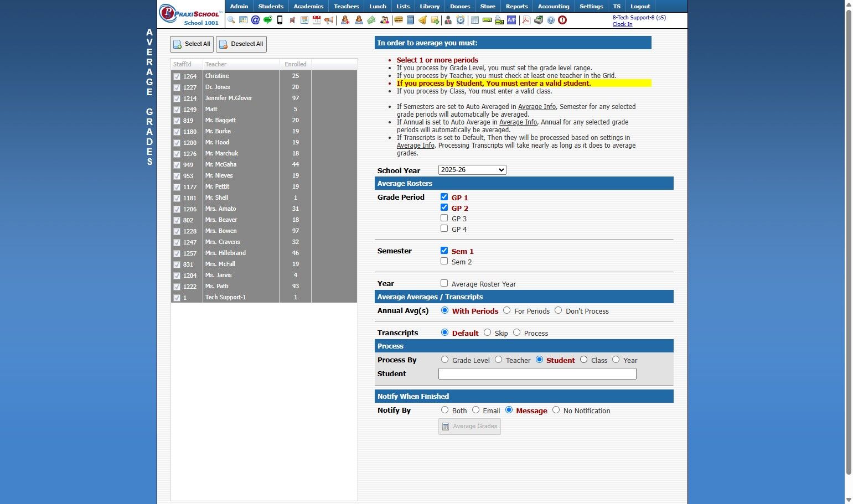Open the hamburger lunch icon
The width and height of the screenshot is (853, 504).
(x=398, y=20)
